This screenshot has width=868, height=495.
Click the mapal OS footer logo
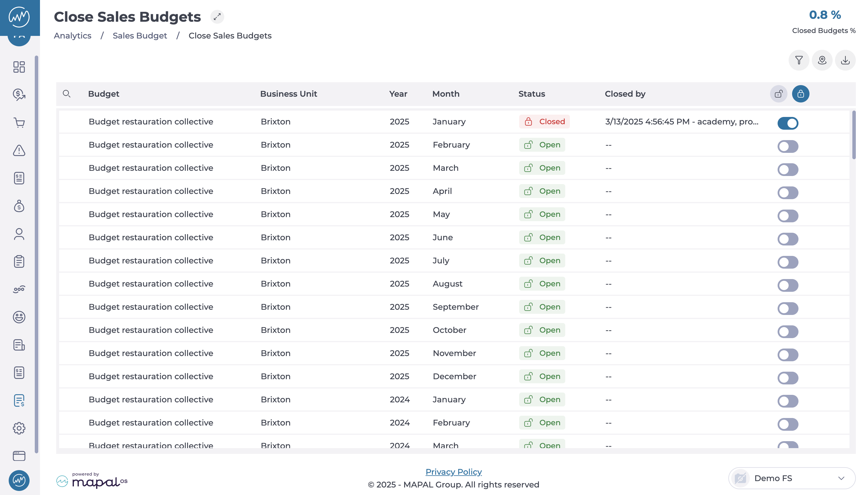click(92, 480)
